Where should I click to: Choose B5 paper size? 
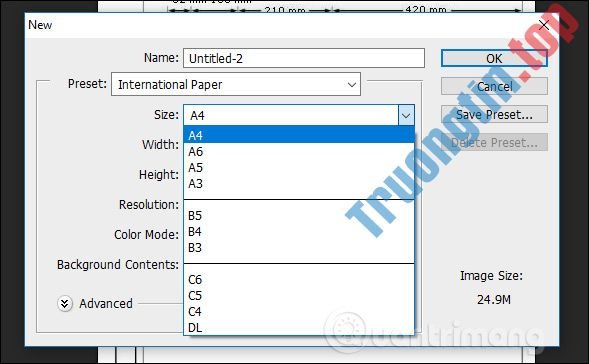pyautogui.click(x=299, y=216)
